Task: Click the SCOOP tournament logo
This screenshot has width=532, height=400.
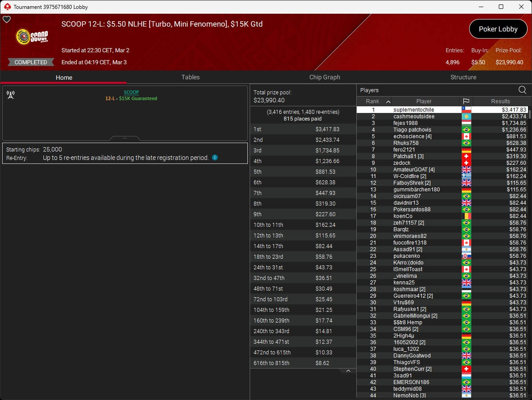Action: (32, 37)
